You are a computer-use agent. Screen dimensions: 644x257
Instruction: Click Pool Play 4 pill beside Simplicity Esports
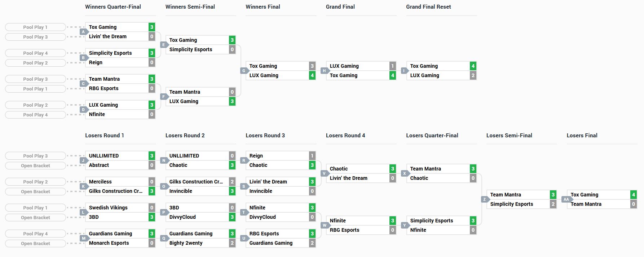35,53
